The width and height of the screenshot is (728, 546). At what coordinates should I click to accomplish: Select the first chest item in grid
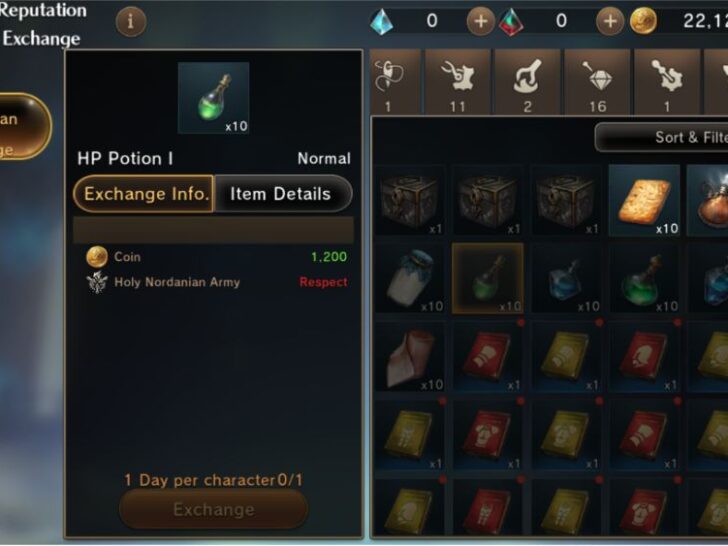pyautogui.click(x=410, y=200)
